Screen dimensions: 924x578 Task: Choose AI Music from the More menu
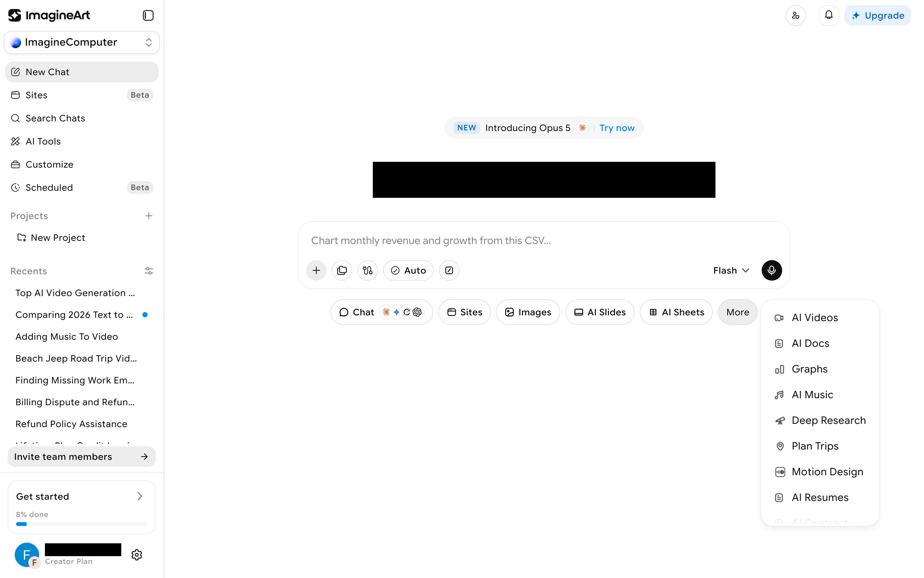(820, 395)
